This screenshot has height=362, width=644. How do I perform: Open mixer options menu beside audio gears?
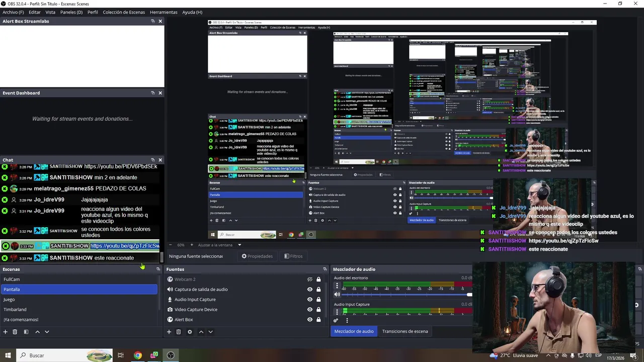click(x=347, y=320)
